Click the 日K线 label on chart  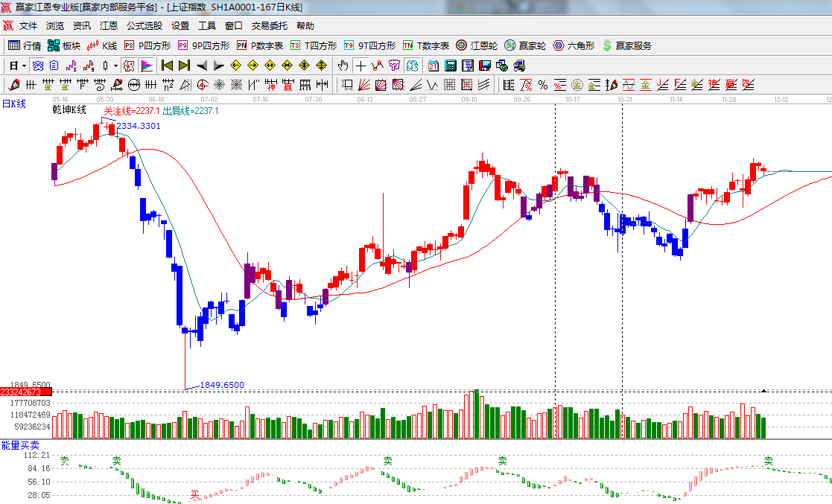pos(14,103)
